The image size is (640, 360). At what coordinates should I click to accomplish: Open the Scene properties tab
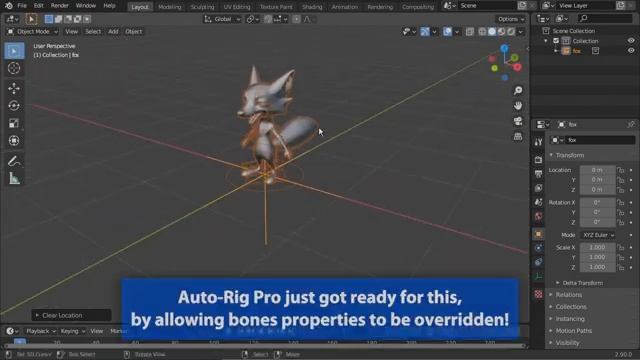click(538, 202)
